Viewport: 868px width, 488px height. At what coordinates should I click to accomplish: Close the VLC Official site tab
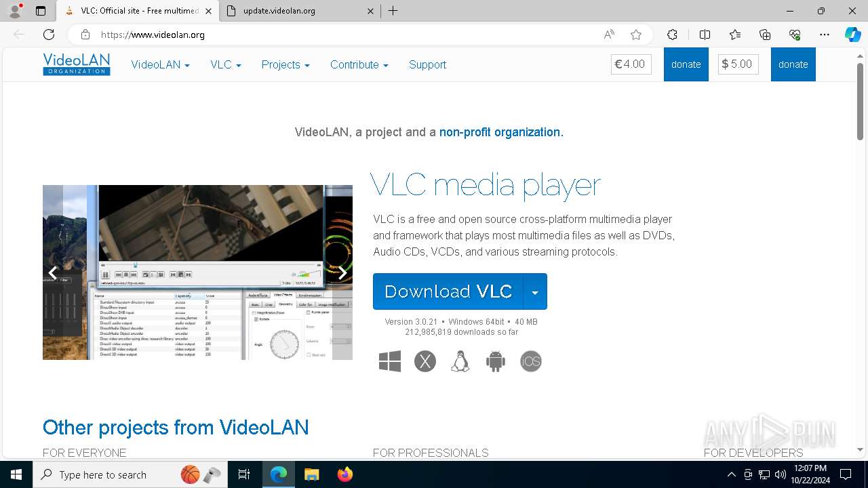click(x=208, y=11)
